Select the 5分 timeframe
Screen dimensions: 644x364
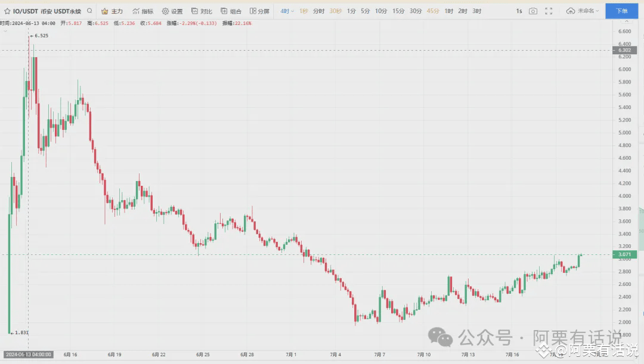[365, 11]
